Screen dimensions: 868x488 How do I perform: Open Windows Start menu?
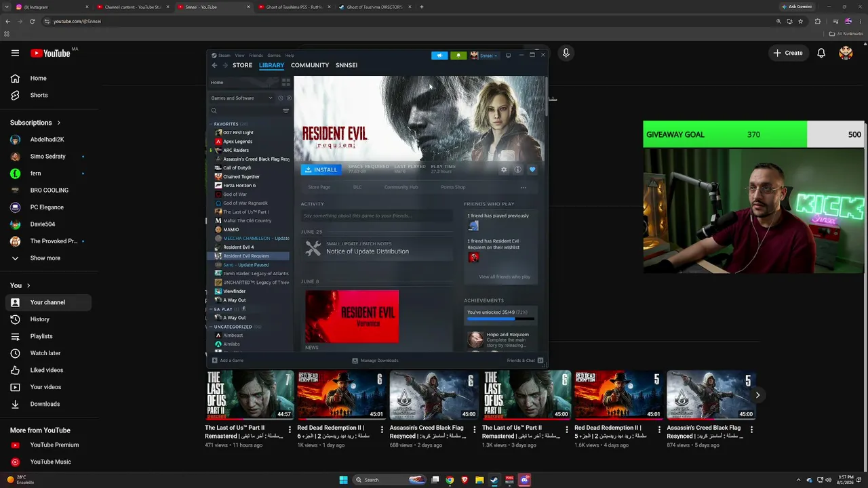[344, 480]
